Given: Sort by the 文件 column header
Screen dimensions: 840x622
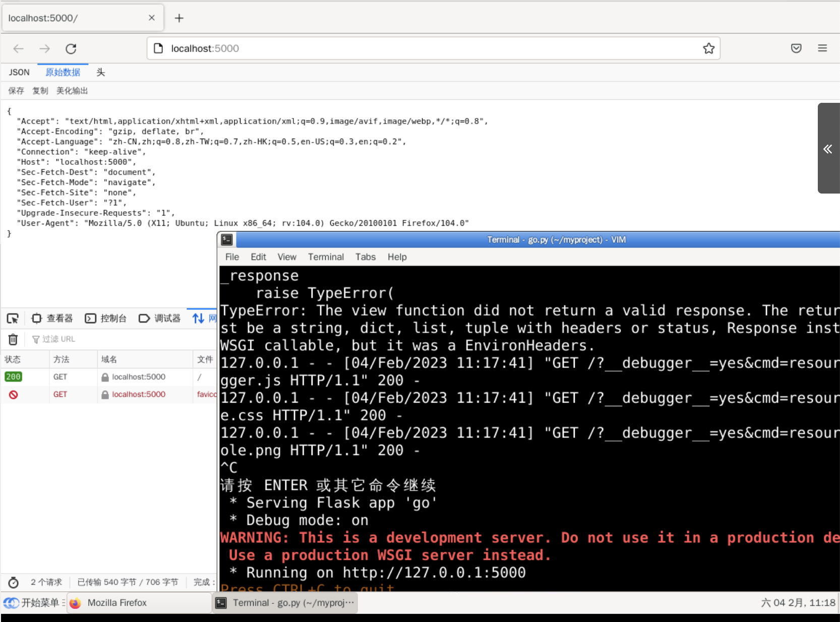Looking at the screenshot, I should [205, 359].
